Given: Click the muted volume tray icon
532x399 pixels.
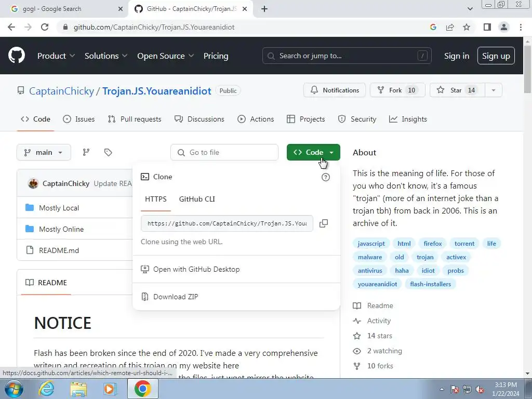Looking at the screenshot, I should [480, 389].
